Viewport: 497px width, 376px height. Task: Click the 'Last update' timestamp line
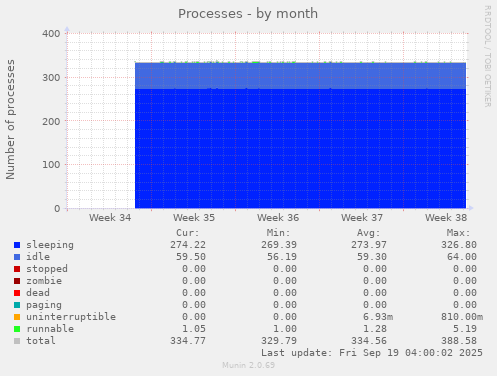[x=372, y=353]
